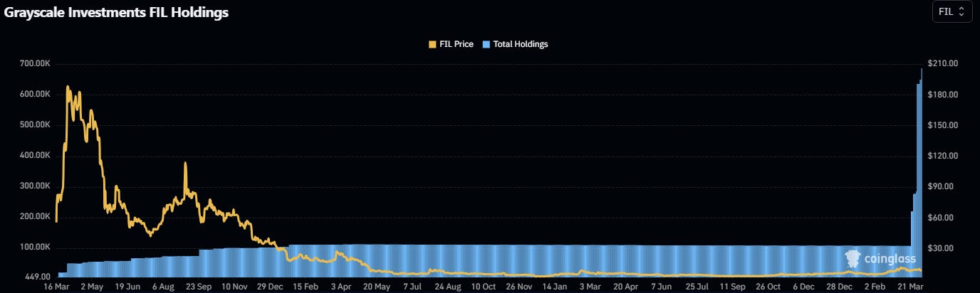Image resolution: width=980 pixels, height=293 pixels.
Task: Click the '23 Sep' date label
Action: (x=198, y=287)
